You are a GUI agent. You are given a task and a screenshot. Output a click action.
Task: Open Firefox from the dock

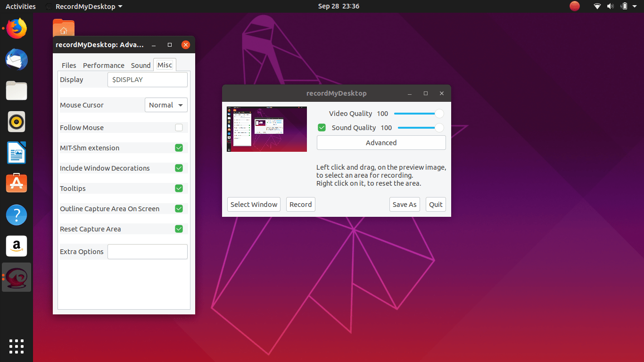coord(17,29)
